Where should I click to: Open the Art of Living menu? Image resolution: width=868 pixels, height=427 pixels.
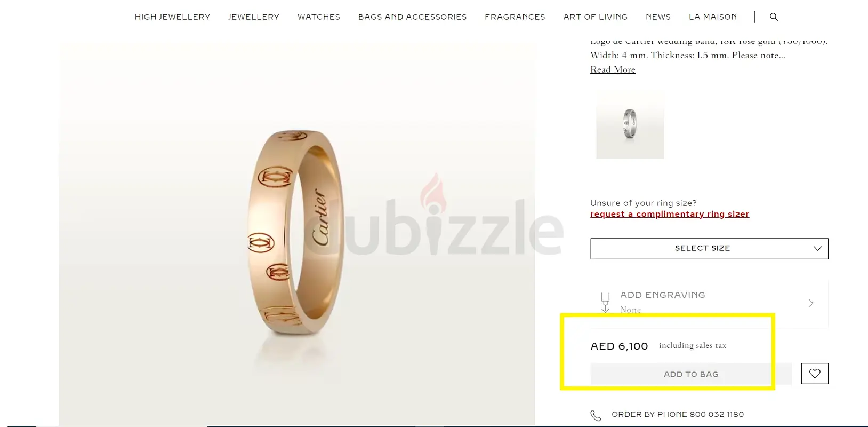click(596, 17)
